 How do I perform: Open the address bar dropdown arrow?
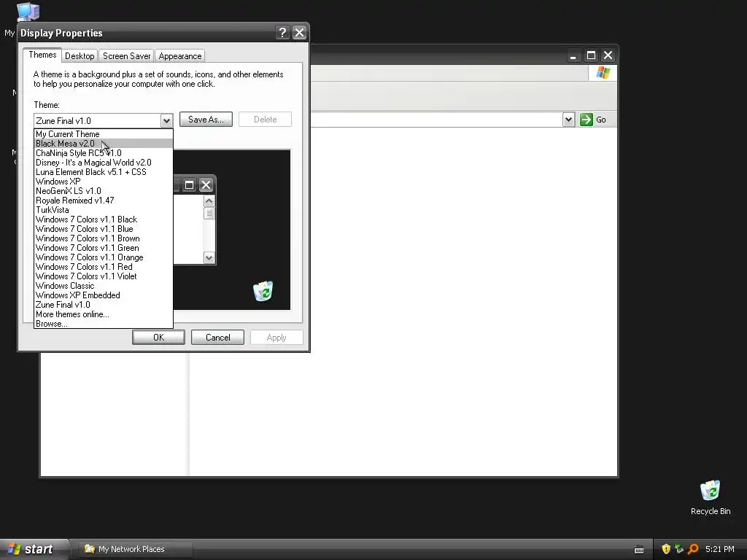point(568,120)
